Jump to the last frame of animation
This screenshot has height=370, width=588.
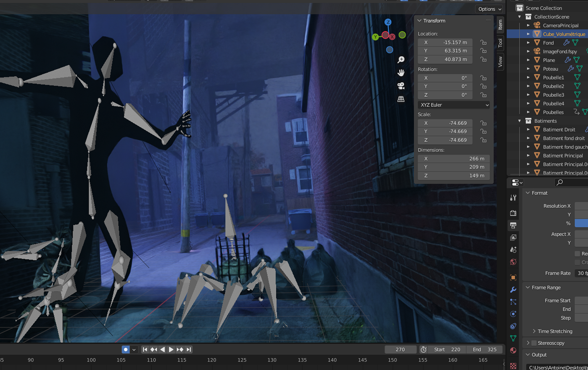[x=189, y=349]
